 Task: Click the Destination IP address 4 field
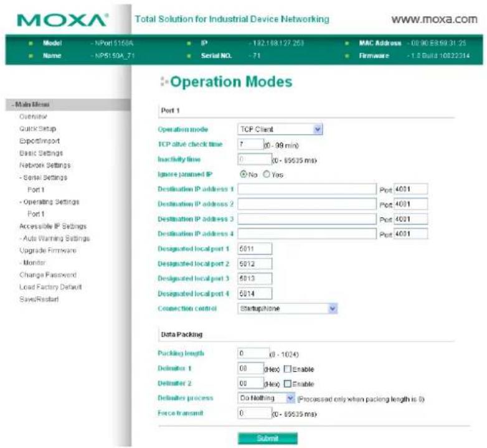(x=307, y=233)
